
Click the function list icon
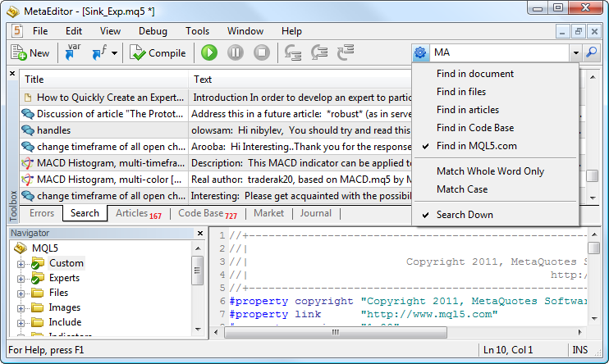(99, 52)
